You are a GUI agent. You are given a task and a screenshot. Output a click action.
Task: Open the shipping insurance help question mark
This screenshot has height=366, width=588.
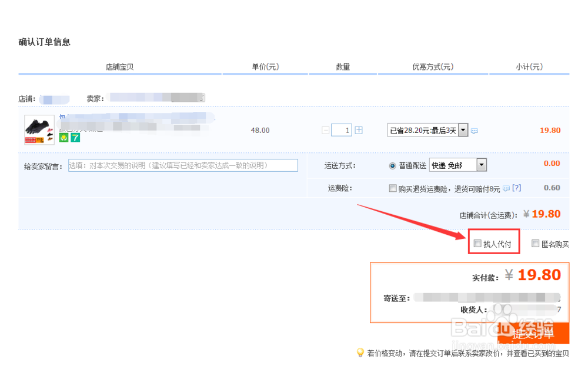click(516, 188)
